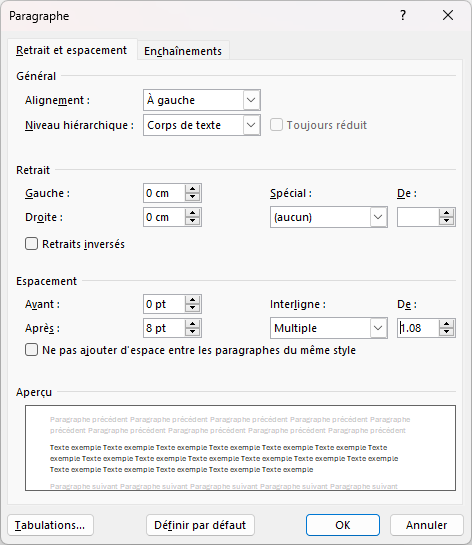Increase the Interligne De value
The height and width of the screenshot is (545, 472).
(x=447, y=324)
